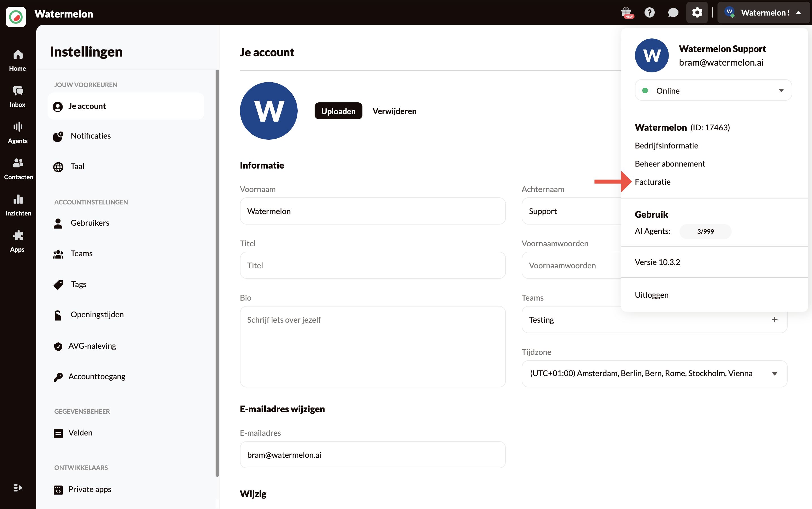Open Accounttoegang settings
The height and width of the screenshot is (509, 812).
tap(126, 376)
